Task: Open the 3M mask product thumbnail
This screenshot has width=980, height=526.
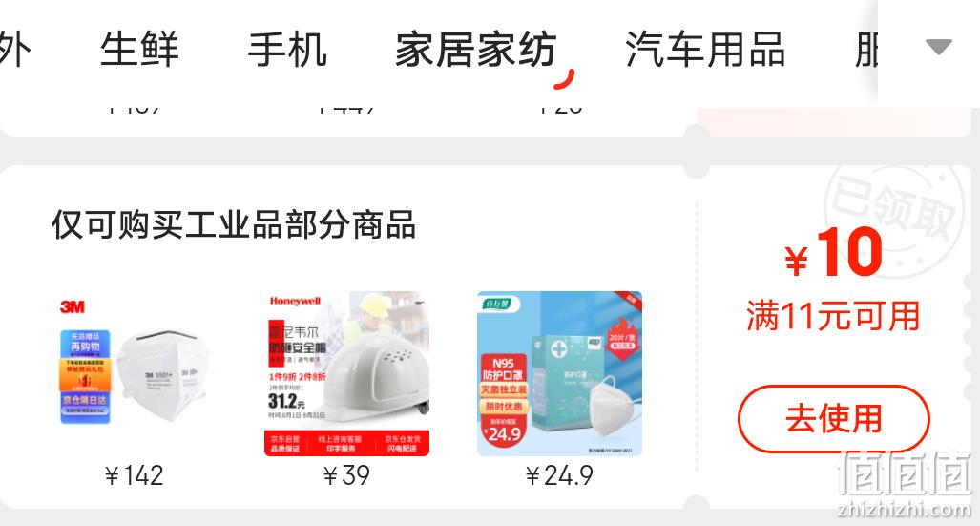Action: coord(135,373)
